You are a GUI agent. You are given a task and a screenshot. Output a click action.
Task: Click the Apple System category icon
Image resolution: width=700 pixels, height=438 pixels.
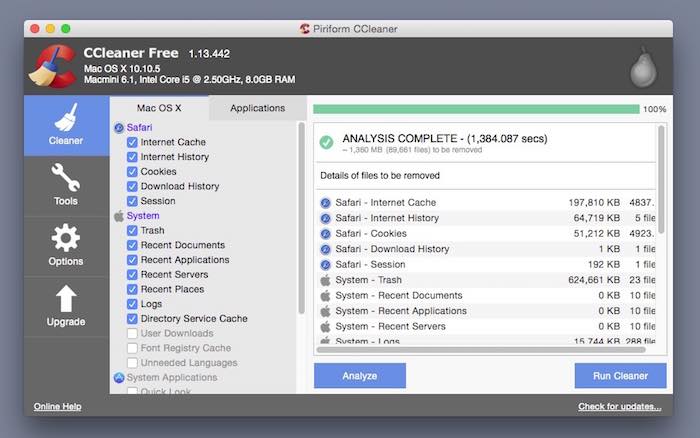coord(119,216)
